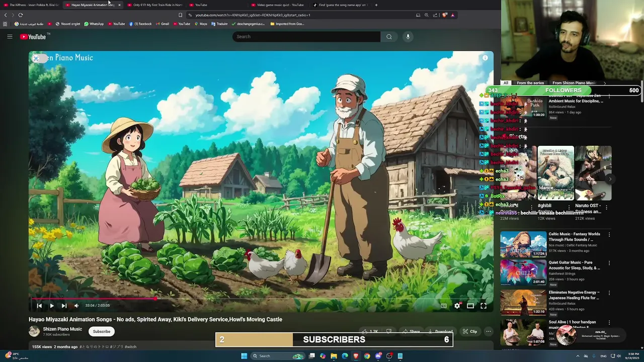Open Discord from the taskbar
Image resolution: width=644 pixels, height=362 pixels.
click(378, 356)
